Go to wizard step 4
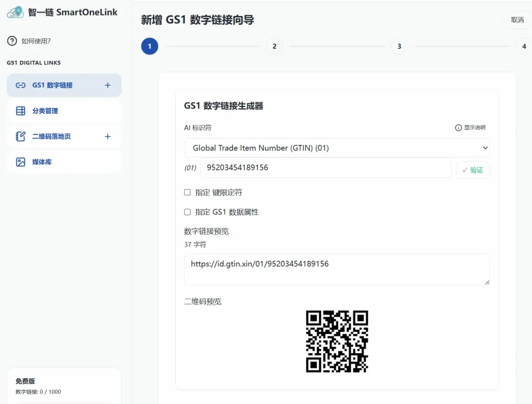Screen dimensions: 532x404 pyautogui.click(x=524, y=46)
